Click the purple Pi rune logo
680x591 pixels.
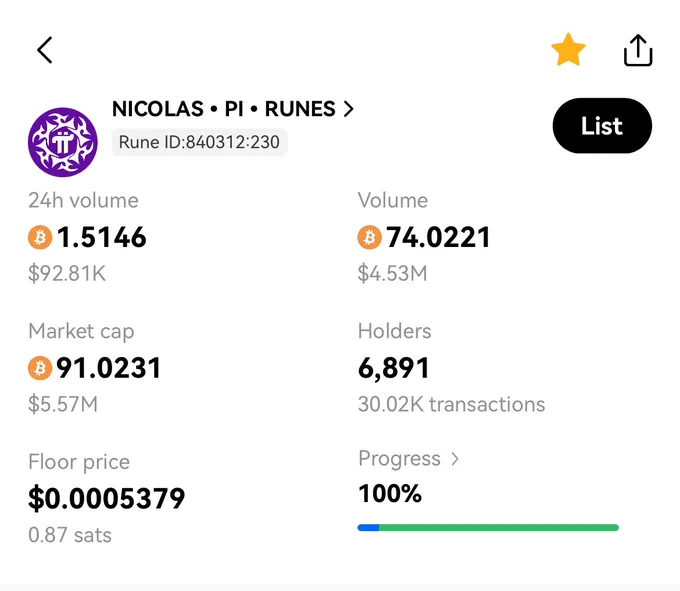pyautogui.click(x=63, y=142)
